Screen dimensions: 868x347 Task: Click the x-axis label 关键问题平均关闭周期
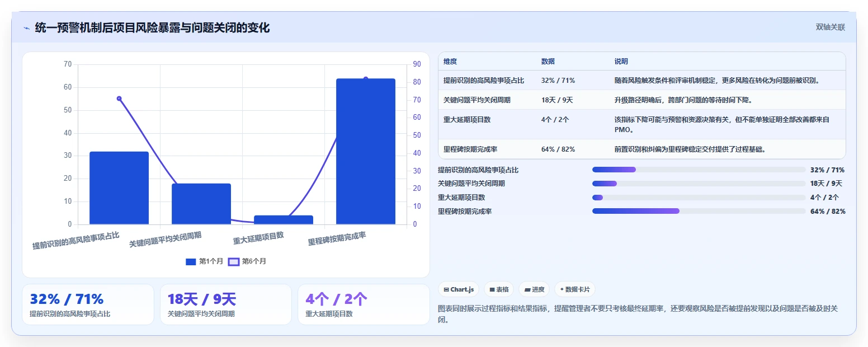pos(166,240)
